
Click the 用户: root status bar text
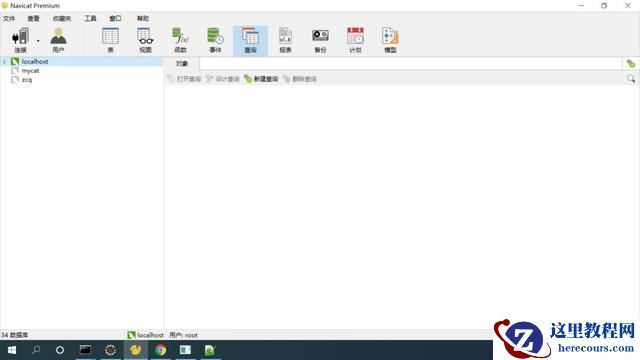tap(183, 335)
